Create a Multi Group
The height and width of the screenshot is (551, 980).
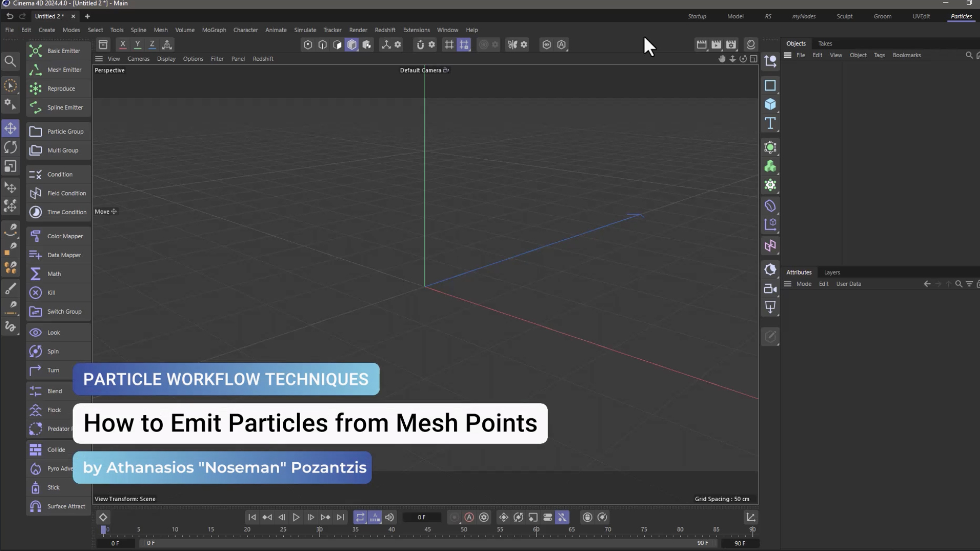59,151
